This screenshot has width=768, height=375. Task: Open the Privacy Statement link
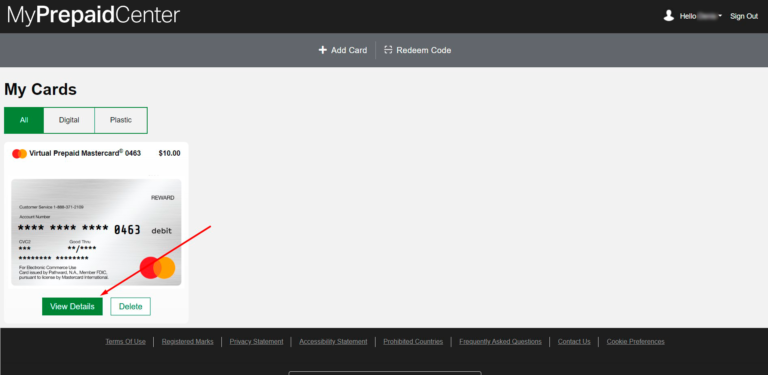[256, 342]
